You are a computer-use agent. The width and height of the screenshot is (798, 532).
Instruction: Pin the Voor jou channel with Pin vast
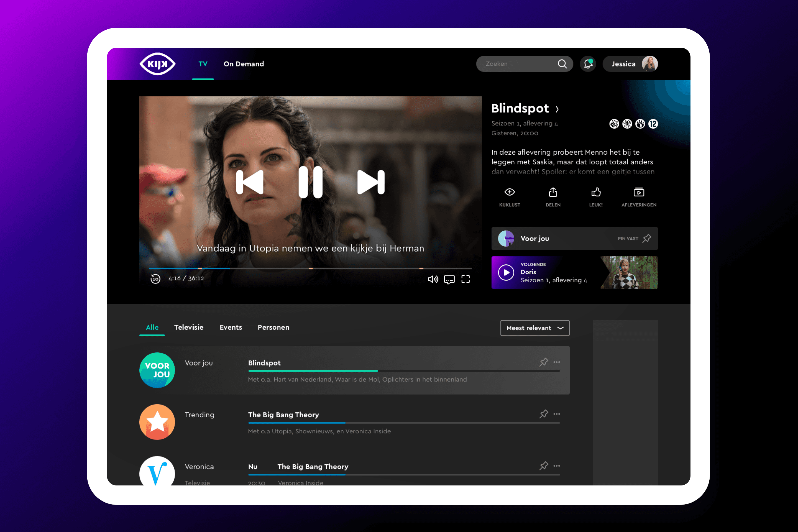[x=634, y=239]
